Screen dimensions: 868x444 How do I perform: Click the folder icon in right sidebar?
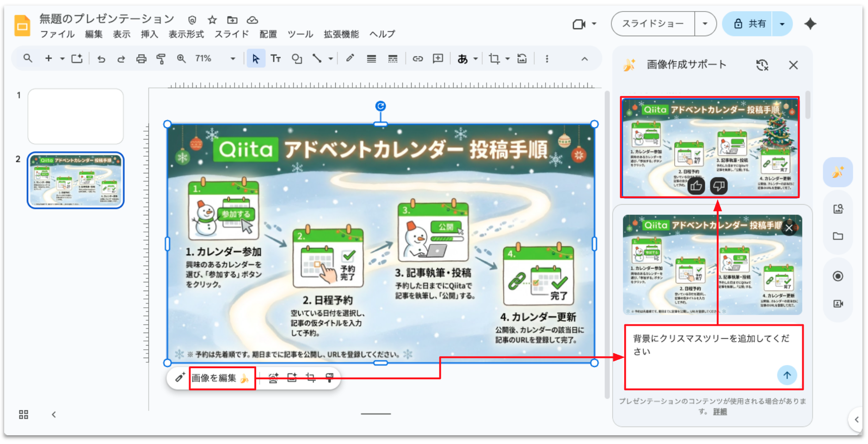(838, 236)
